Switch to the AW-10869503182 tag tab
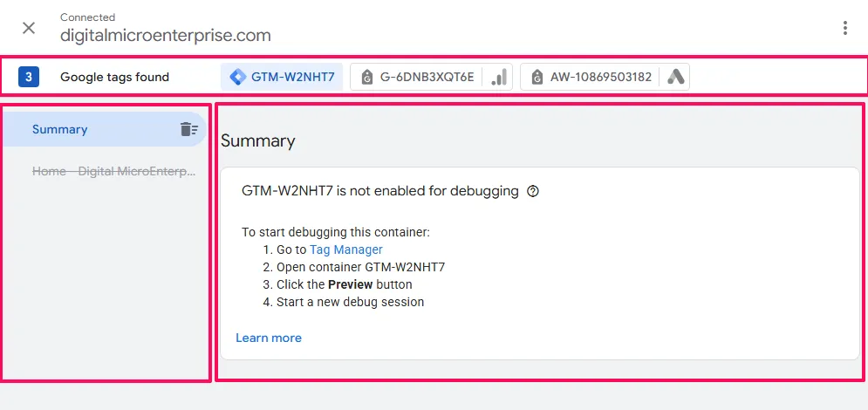Image resolution: width=868 pixels, height=410 pixels. pyautogui.click(x=600, y=77)
